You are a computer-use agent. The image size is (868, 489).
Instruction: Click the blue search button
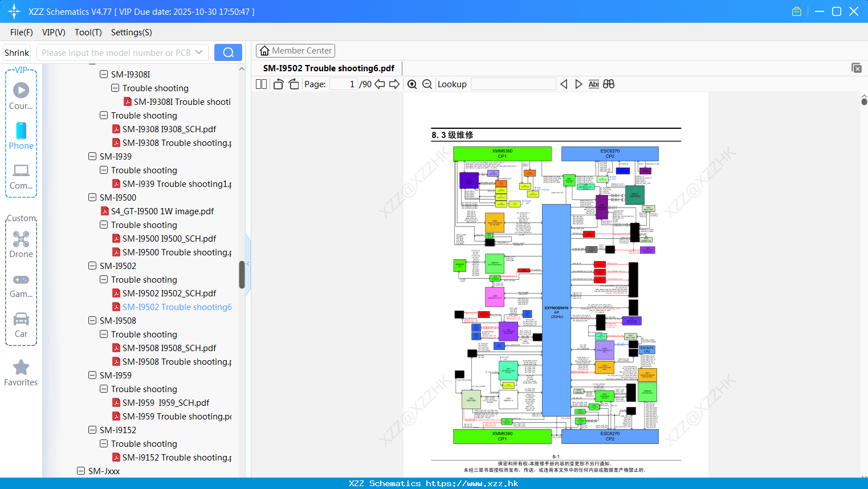228,52
